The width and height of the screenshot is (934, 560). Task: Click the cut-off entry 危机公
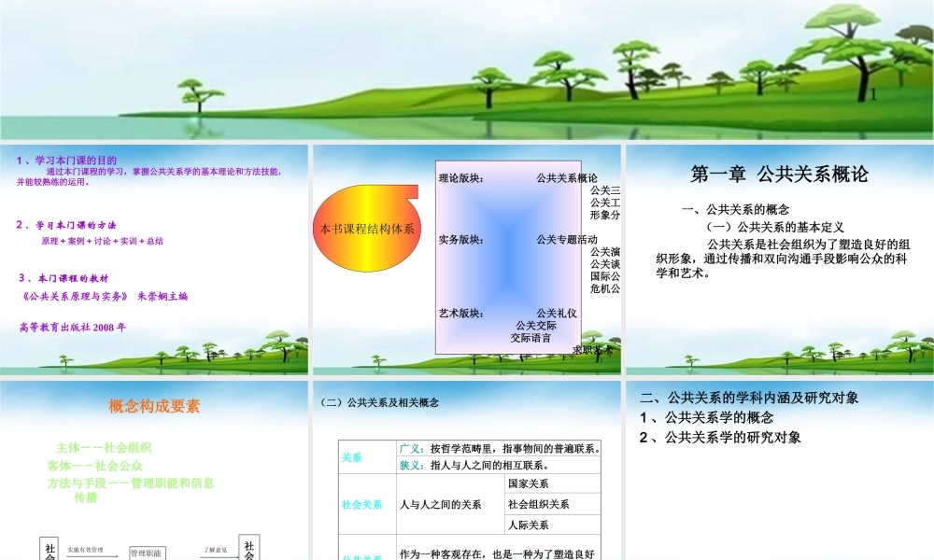[x=605, y=288]
